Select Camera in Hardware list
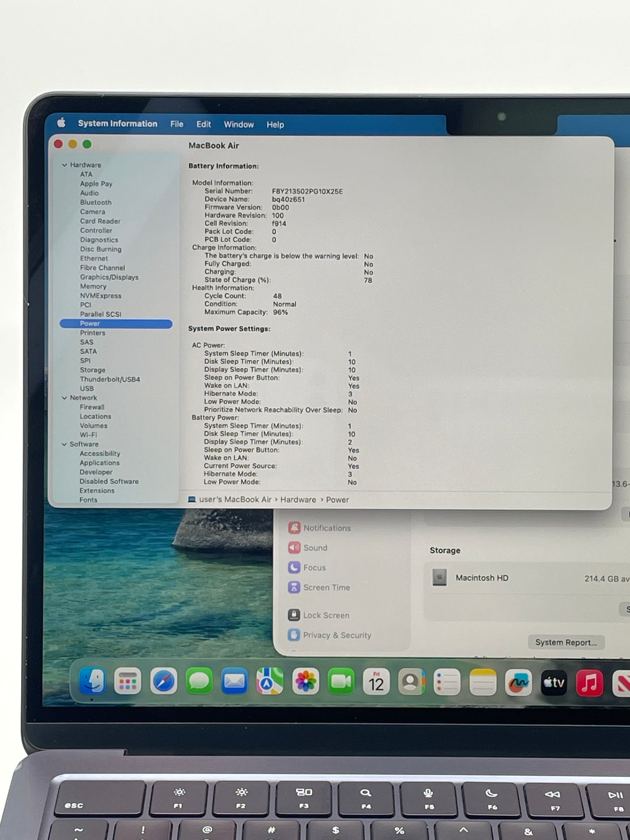 [92, 212]
